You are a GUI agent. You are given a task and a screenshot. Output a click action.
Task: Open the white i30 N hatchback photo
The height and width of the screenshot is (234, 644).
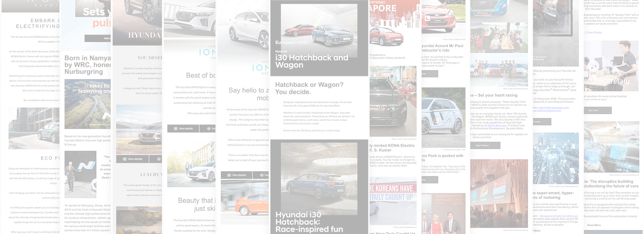(x=443, y=118)
